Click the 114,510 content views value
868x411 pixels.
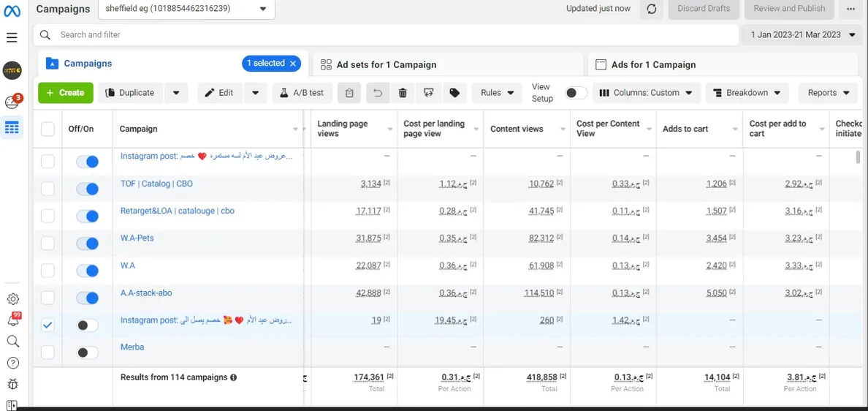[538, 293]
